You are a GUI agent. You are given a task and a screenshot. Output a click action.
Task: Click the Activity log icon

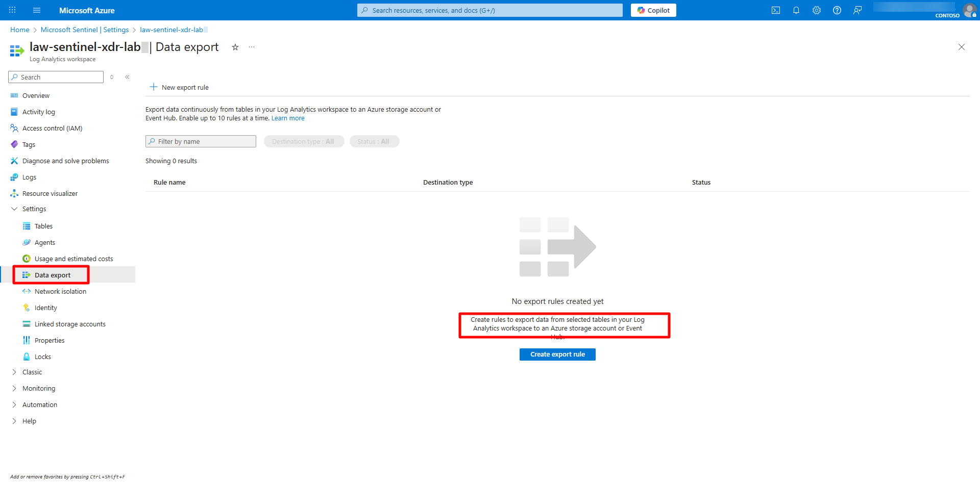pos(14,112)
